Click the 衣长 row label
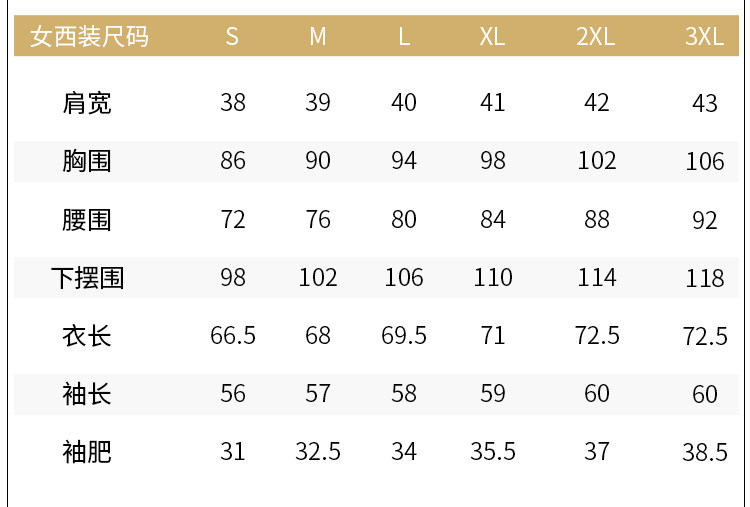This screenshot has height=507, width=750. (x=87, y=336)
